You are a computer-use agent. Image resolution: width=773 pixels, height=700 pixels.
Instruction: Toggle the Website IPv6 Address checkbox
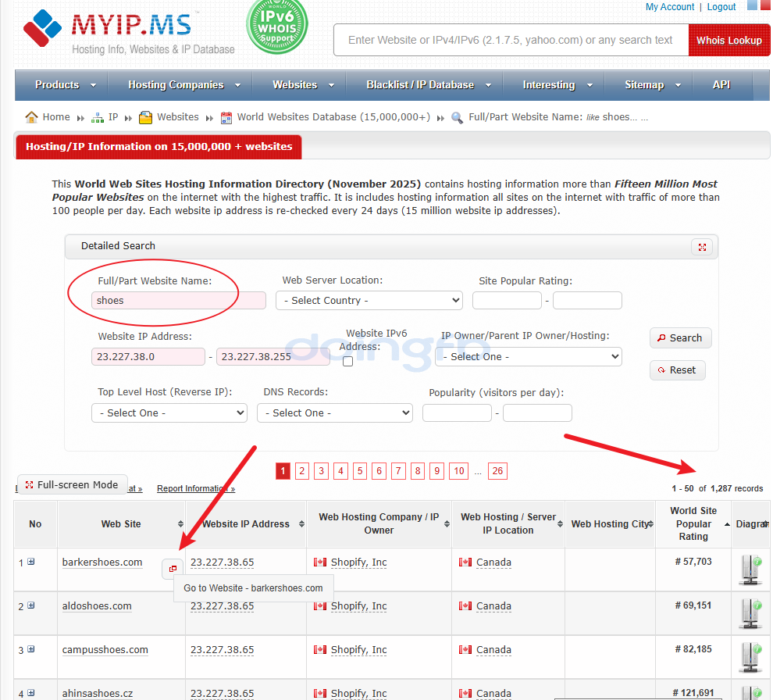(347, 361)
